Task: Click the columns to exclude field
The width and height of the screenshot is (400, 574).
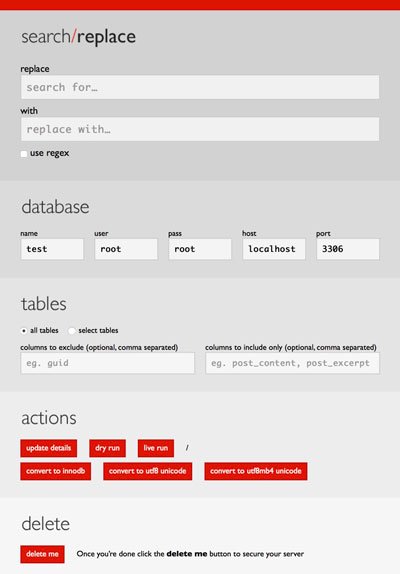Action: 108,363
